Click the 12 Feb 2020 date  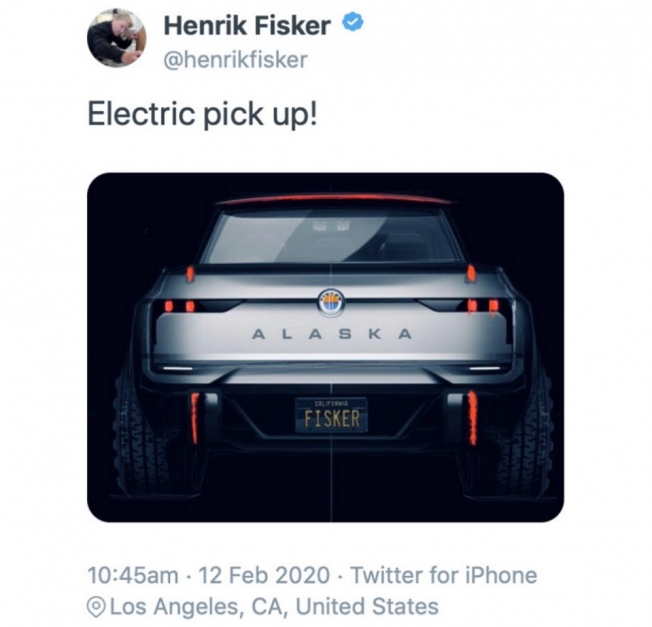coord(264,575)
